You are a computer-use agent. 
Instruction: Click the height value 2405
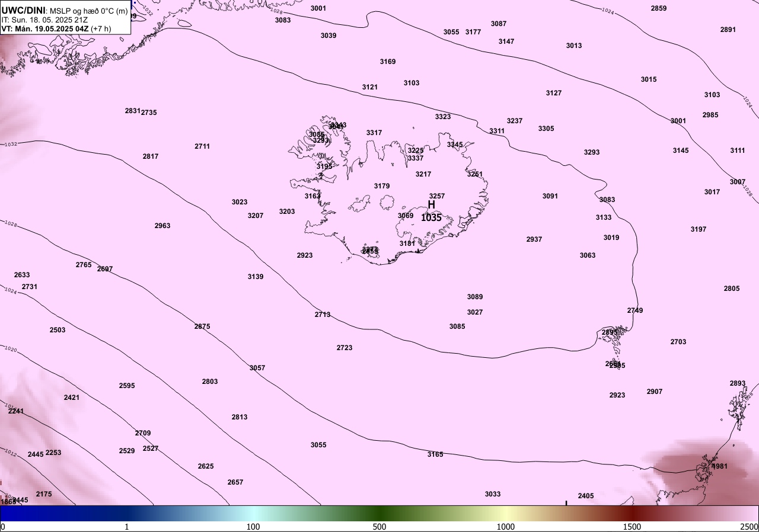(586, 496)
